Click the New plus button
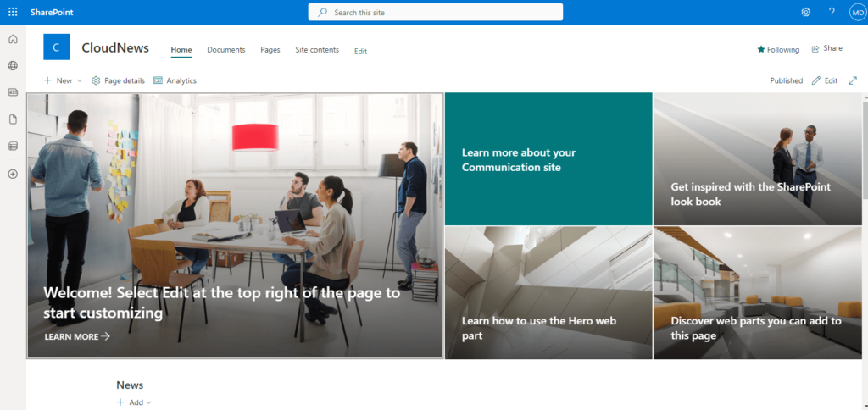The height and width of the screenshot is (410, 868). click(58, 80)
